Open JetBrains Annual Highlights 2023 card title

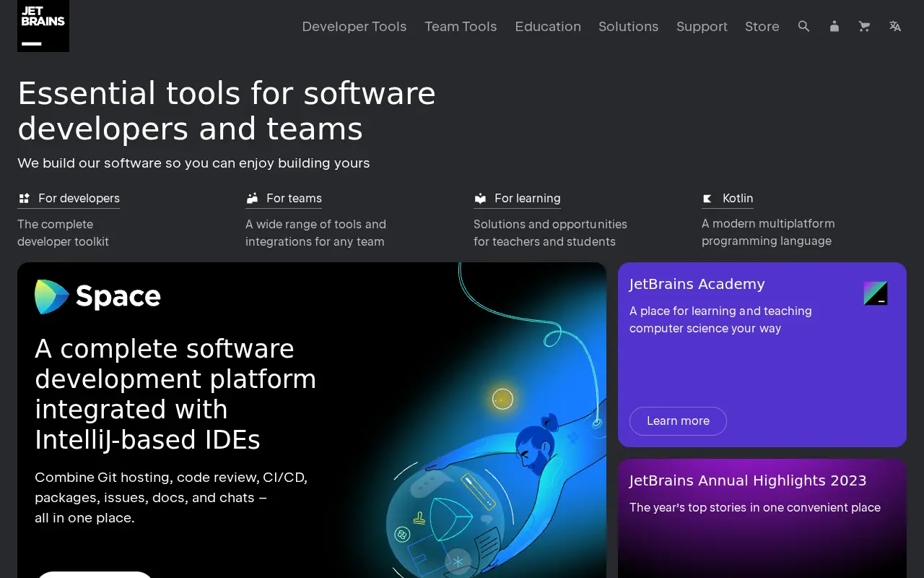pos(748,480)
